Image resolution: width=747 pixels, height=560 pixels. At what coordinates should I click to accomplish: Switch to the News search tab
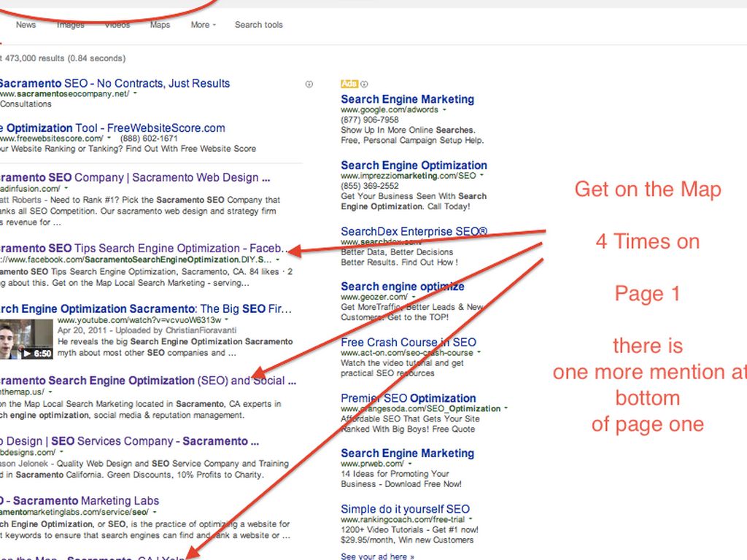[x=26, y=25]
